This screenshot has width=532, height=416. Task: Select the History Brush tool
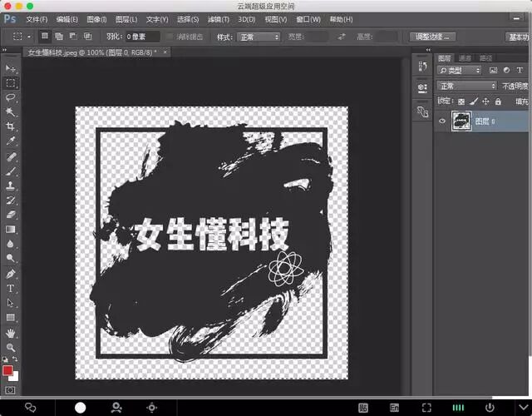tap(10, 201)
